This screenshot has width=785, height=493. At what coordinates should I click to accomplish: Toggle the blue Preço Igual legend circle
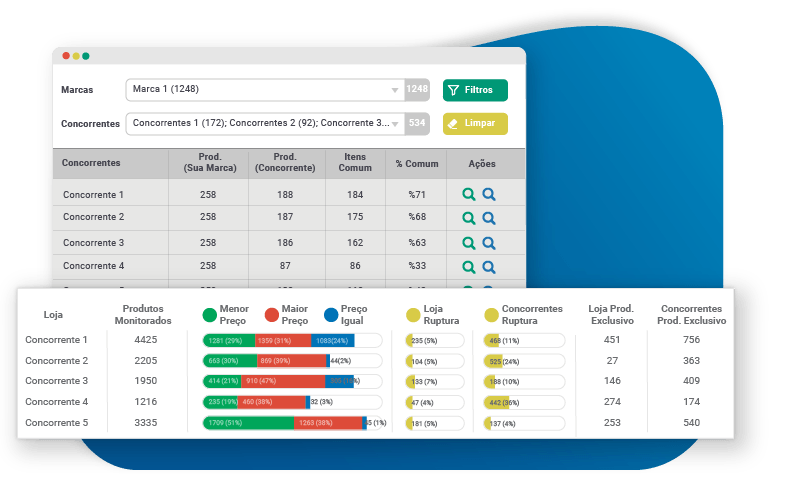pyautogui.click(x=331, y=315)
